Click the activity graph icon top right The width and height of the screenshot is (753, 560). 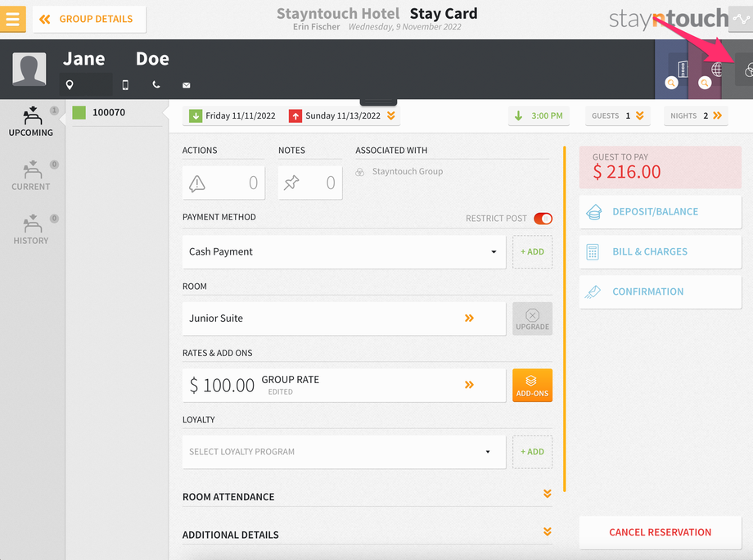coord(741,19)
